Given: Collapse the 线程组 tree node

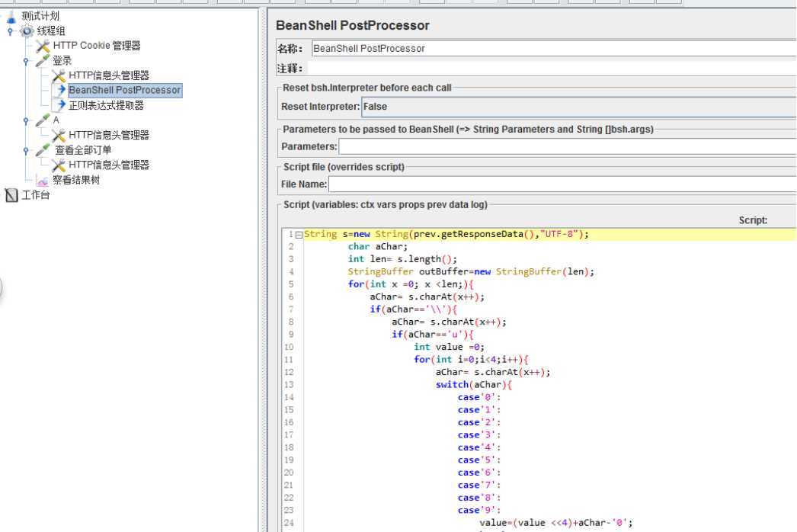Looking at the screenshot, I should pyautogui.click(x=10, y=31).
